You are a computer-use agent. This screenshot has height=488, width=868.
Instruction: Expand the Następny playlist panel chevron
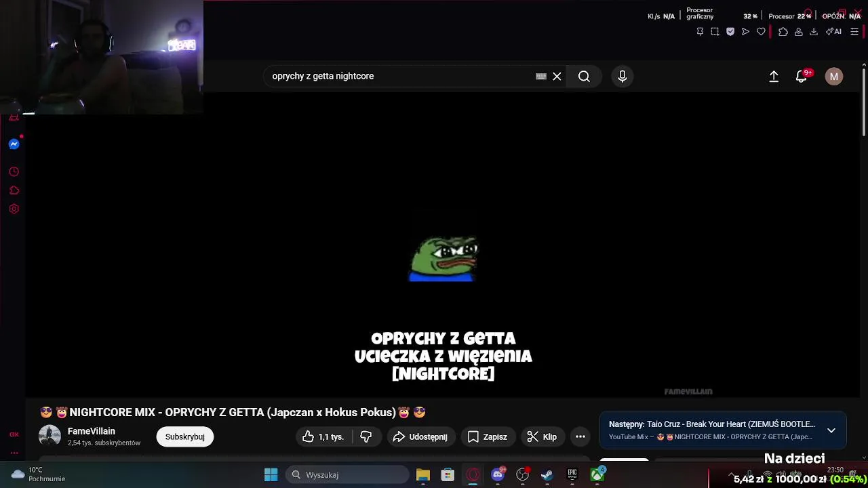coord(831,430)
